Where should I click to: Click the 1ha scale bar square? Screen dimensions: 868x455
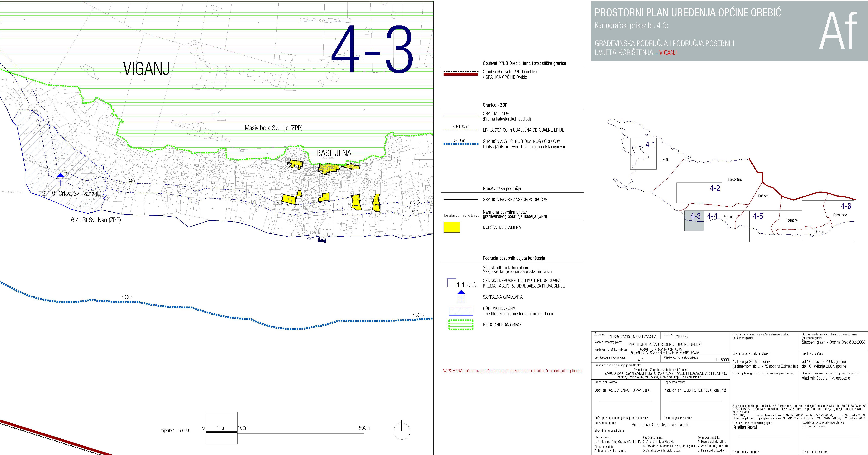[221, 428]
